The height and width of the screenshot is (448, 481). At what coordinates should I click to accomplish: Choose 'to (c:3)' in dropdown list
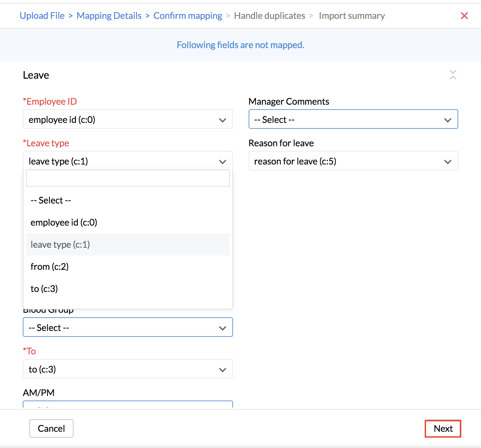[44, 289]
